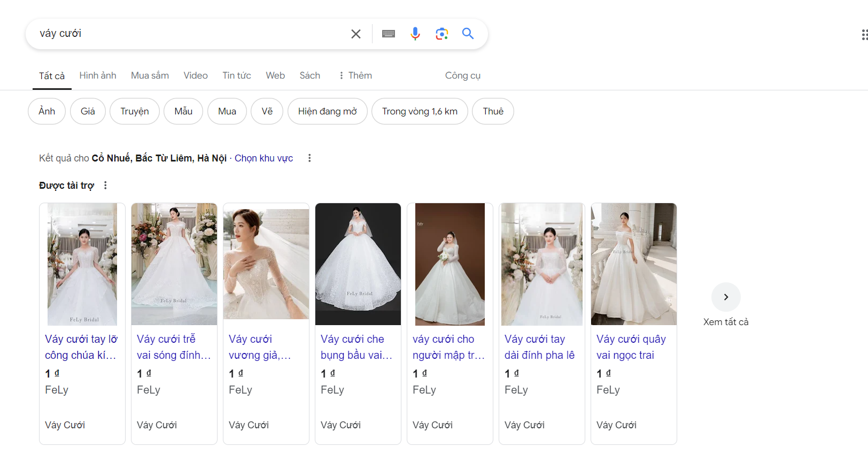This screenshot has width=868, height=454.
Task: Open the sponsored ads info menu
Action: pos(105,185)
